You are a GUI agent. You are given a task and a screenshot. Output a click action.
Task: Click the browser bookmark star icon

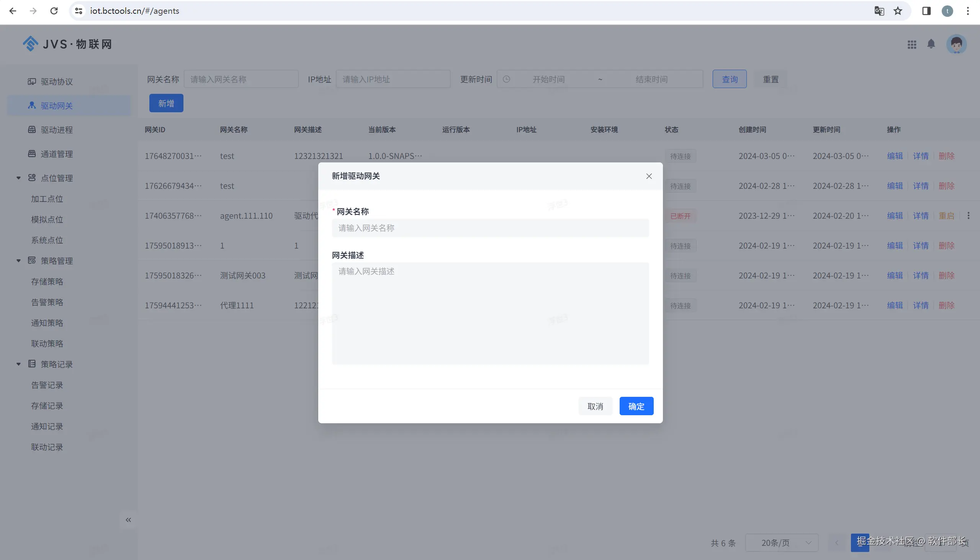click(898, 11)
